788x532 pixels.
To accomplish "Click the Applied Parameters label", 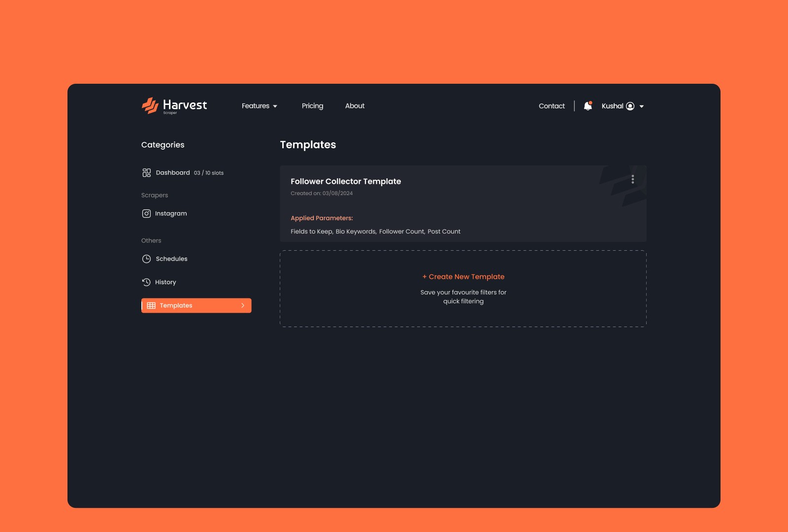I will click(x=322, y=218).
